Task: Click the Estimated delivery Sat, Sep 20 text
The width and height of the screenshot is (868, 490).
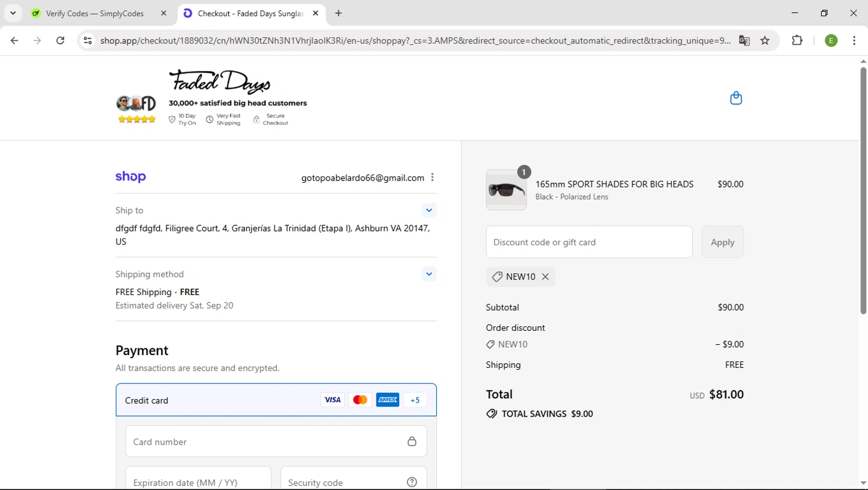Action: click(174, 305)
